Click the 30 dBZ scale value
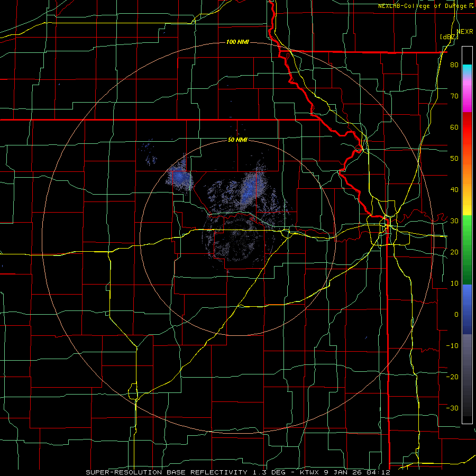This screenshot has height=476, width=476. pos(454,221)
